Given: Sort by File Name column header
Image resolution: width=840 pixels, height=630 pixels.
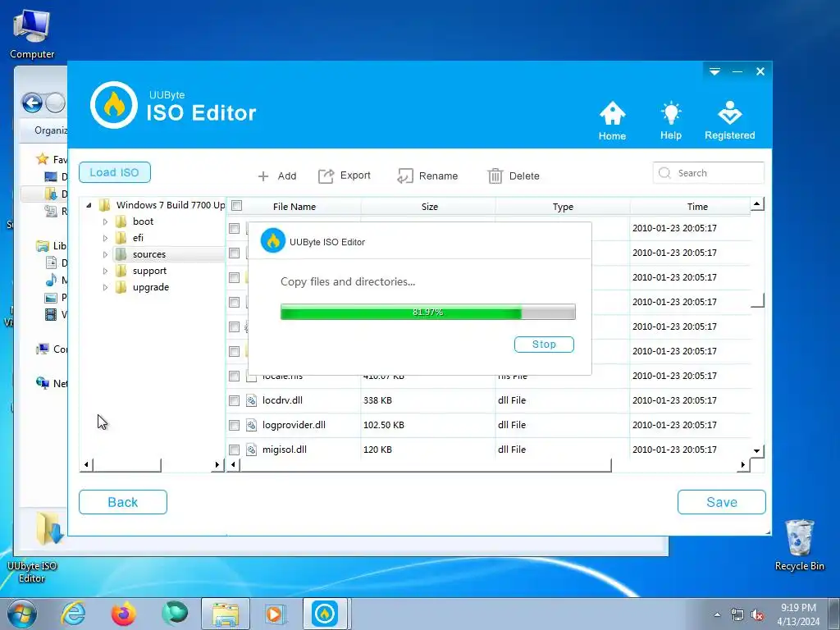Looking at the screenshot, I should click(294, 206).
